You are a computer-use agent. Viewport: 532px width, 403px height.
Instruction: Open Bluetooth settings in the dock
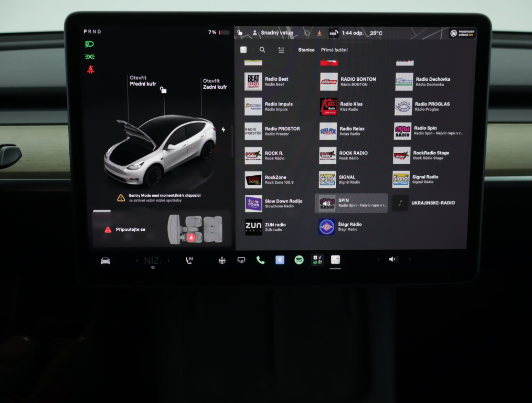coord(280,260)
